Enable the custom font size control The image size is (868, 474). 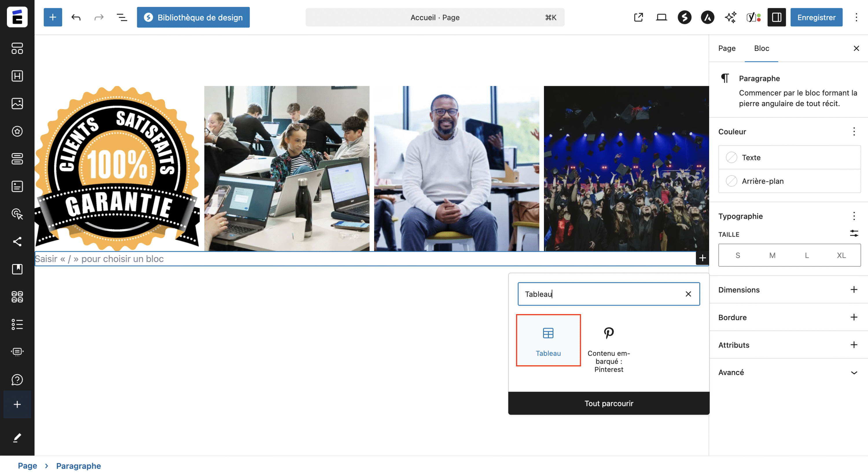854,233
